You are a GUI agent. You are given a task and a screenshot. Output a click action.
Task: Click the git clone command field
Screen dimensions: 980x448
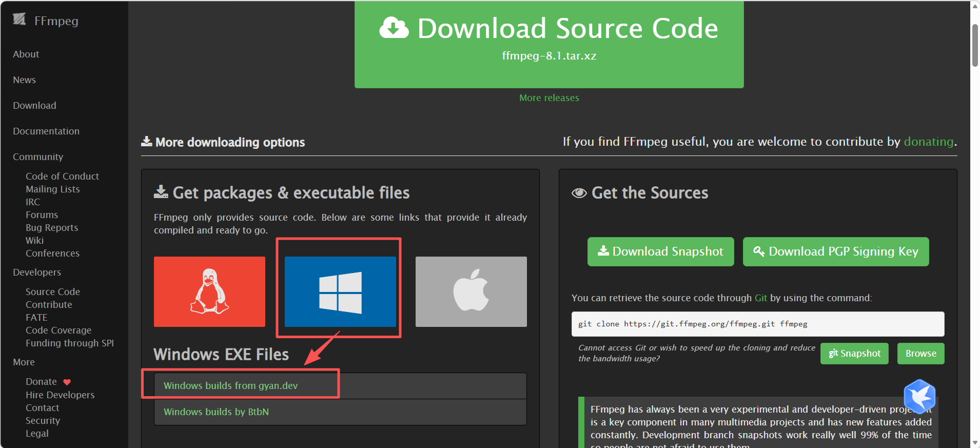point(758,324)
